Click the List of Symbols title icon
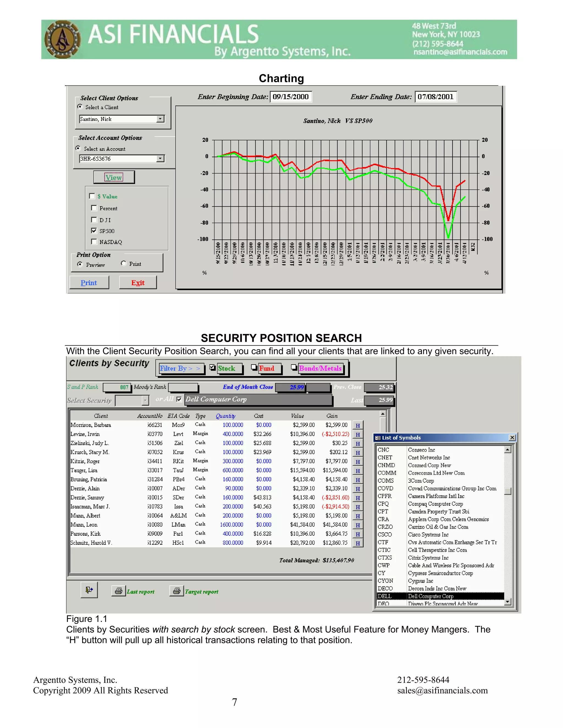Viewport: 563px width, 728px height. 377,438
